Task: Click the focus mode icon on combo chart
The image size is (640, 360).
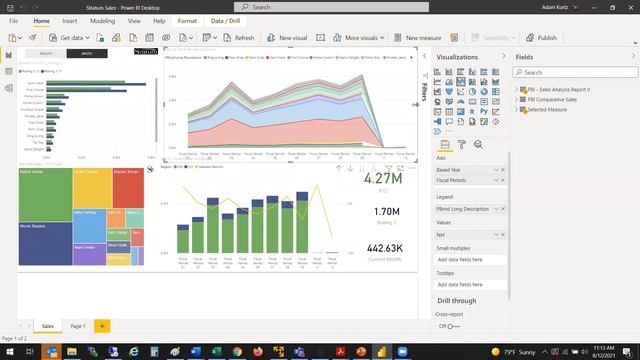Action: click(x=400, y=168)
